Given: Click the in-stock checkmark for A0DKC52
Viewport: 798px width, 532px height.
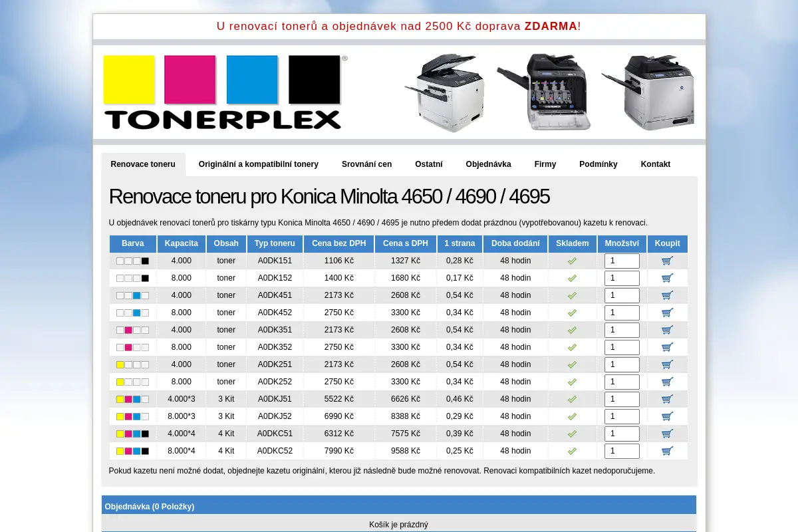Looking at the screenshot, I should pyautogui.click(x=572, y=451).
